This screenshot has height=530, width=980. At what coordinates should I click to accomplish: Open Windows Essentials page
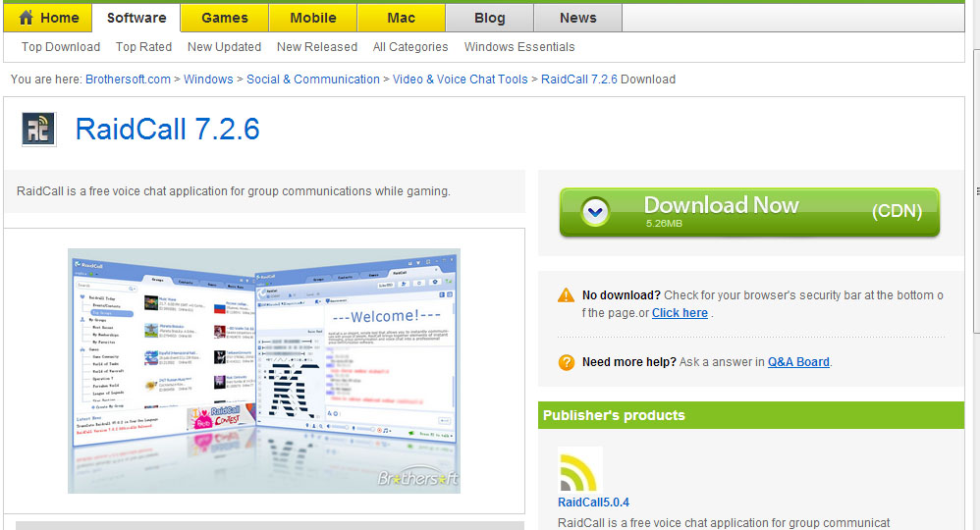click(x=519, y=47)
